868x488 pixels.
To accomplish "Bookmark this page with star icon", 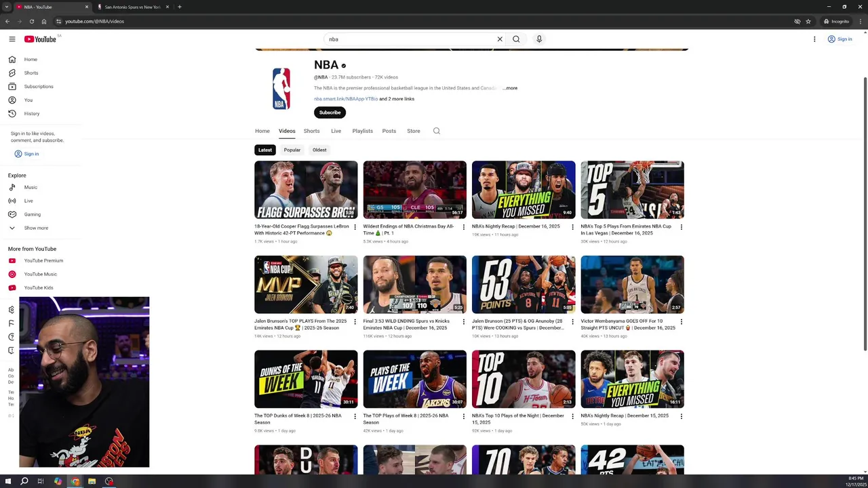I will point(808,21).
